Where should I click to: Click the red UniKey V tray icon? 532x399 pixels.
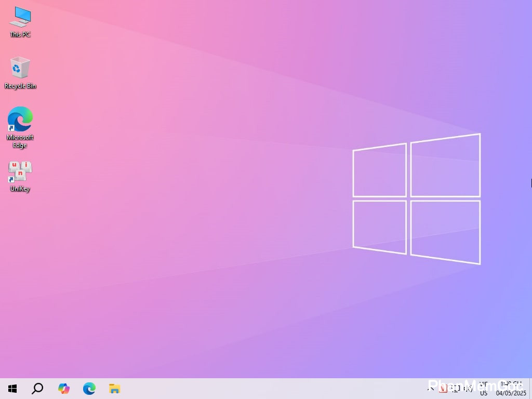click(x=443, y=389)
